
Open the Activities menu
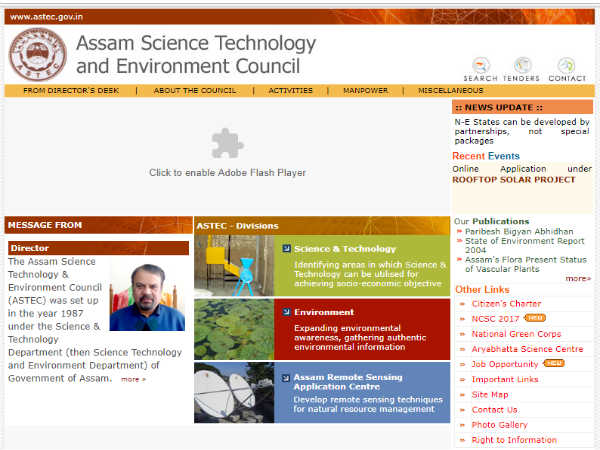point(290,91)
